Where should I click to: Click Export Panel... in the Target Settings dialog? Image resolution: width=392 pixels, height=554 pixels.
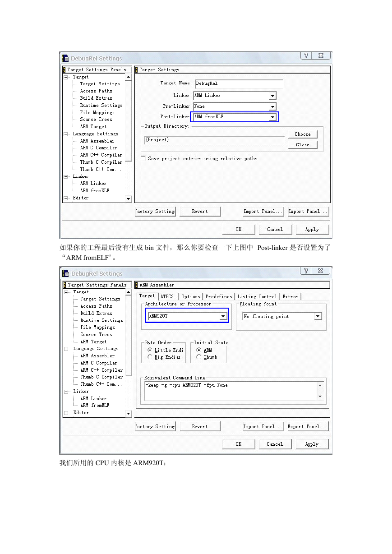309,211
